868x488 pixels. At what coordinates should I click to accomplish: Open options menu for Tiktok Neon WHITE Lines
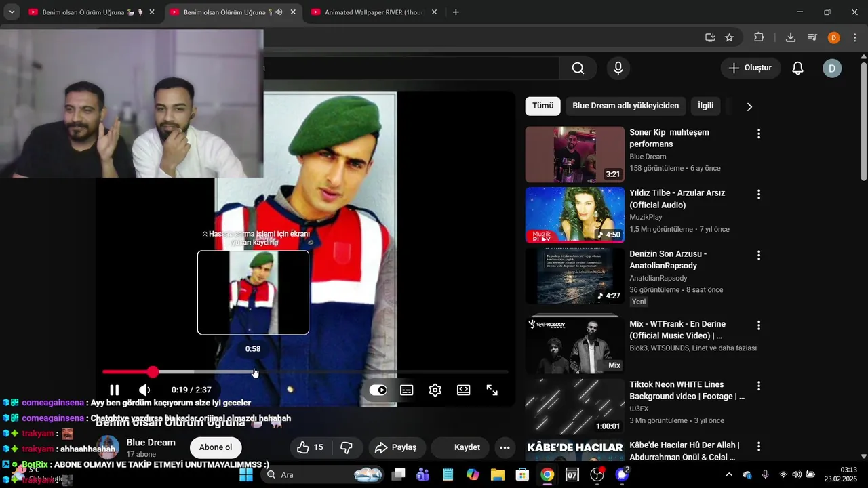click(x=759, y=386)
